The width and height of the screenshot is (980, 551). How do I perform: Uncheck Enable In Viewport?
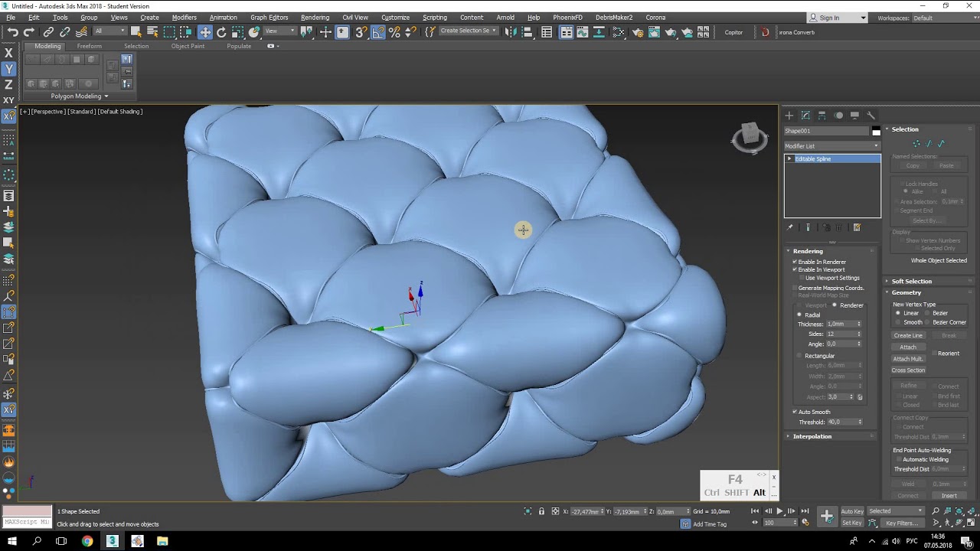795,269
